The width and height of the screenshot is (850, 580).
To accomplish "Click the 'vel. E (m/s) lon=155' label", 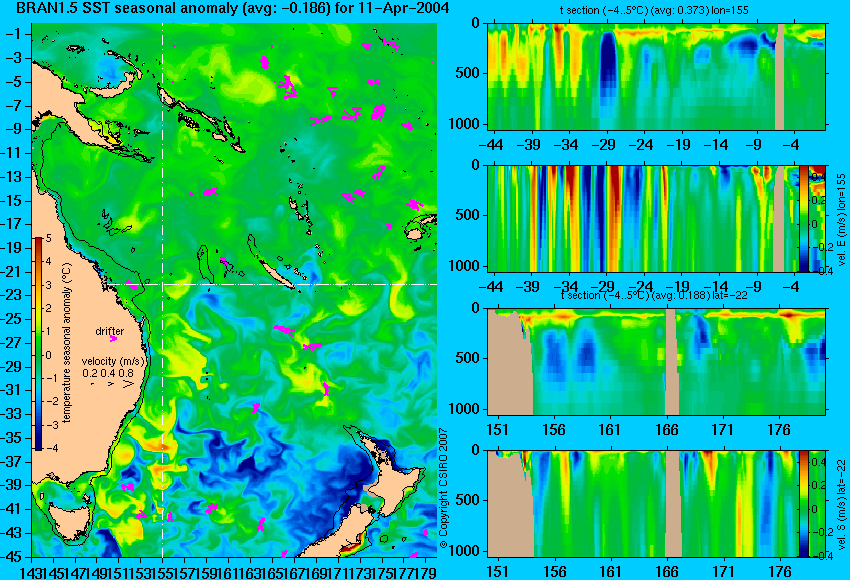I will [x=841, y=220].
